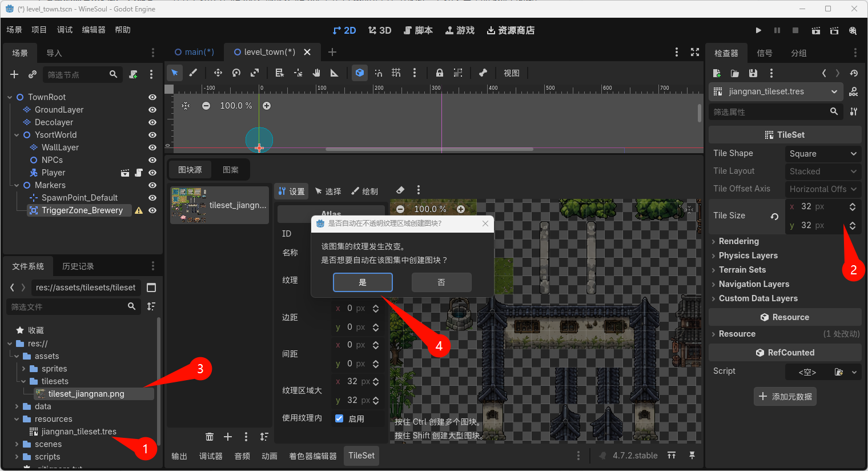Screen dimensions: 868x471
Task: Delete atlas source with trash icon
Action: coord(210,437)
